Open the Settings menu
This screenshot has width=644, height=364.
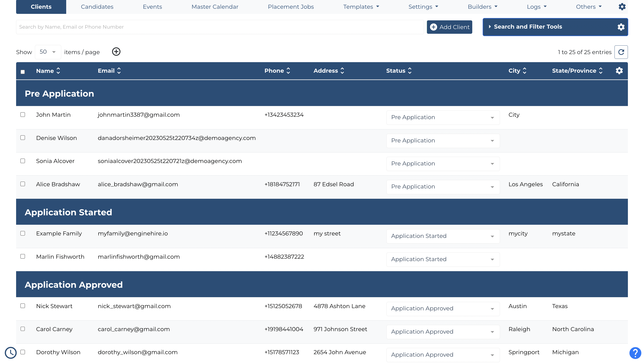[x=423, y=7]
